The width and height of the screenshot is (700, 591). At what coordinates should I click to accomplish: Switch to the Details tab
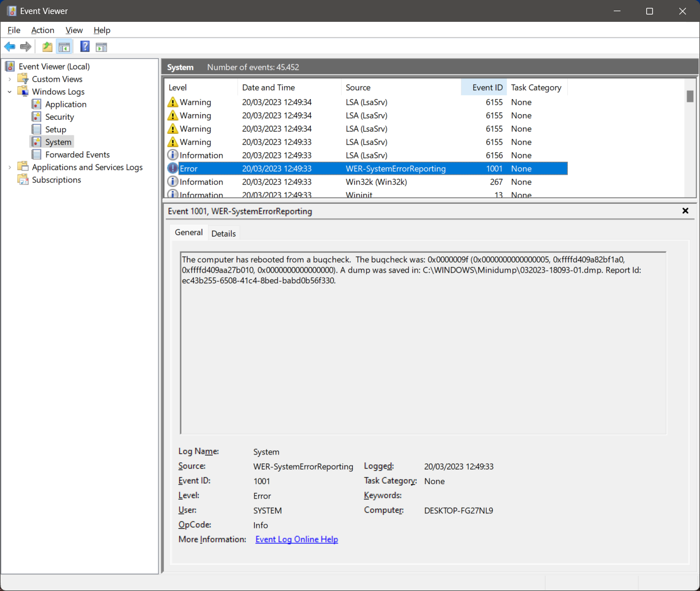[223, 233]
